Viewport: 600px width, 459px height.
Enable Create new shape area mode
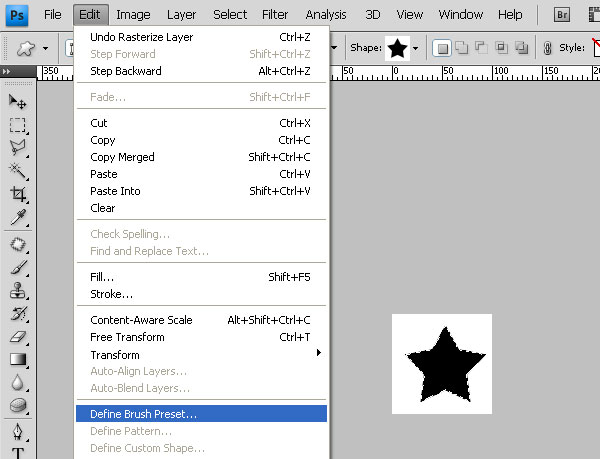click(442, 48)
